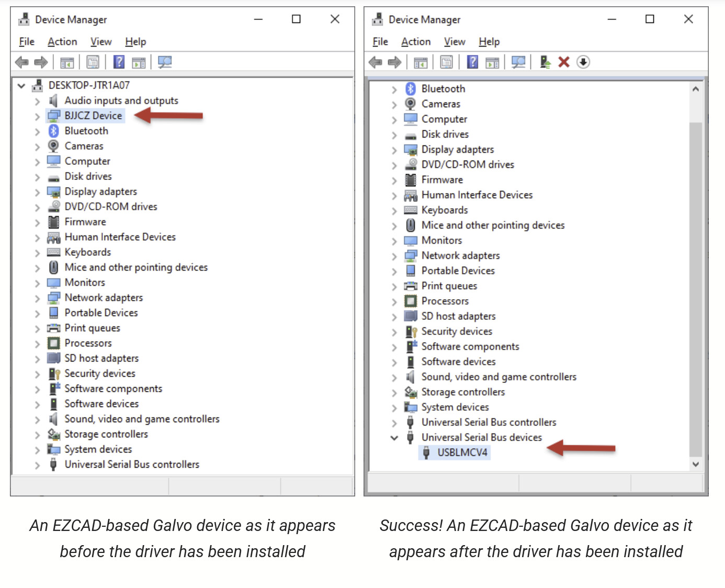Screen dimensions: 725x588
Task: Open the Help menu in right window
Action: [x=489, y=42]
